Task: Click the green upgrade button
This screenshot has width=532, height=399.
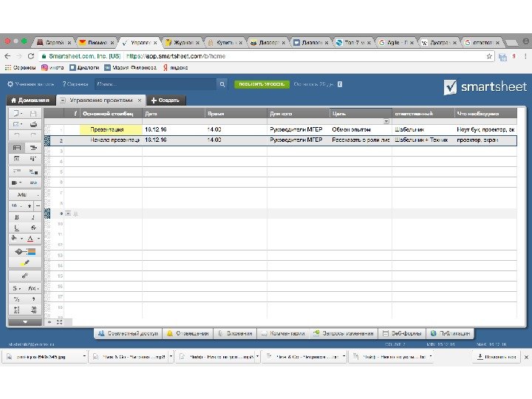Action: point(262,84)
